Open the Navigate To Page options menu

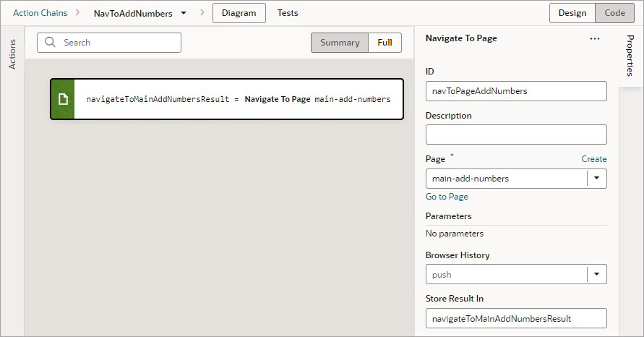595,39
